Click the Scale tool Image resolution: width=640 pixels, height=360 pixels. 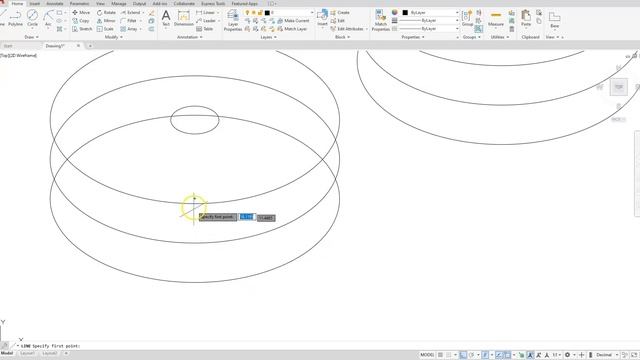[105, 29]
